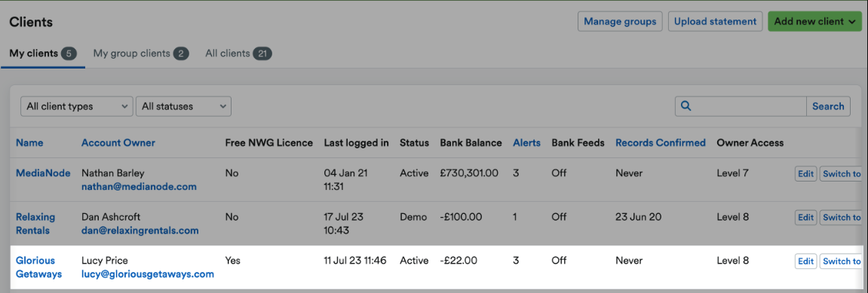Expand the Add new client dropdown
Image resolution: width=868 pixels, height=293 pixels.
pos(815,22)
